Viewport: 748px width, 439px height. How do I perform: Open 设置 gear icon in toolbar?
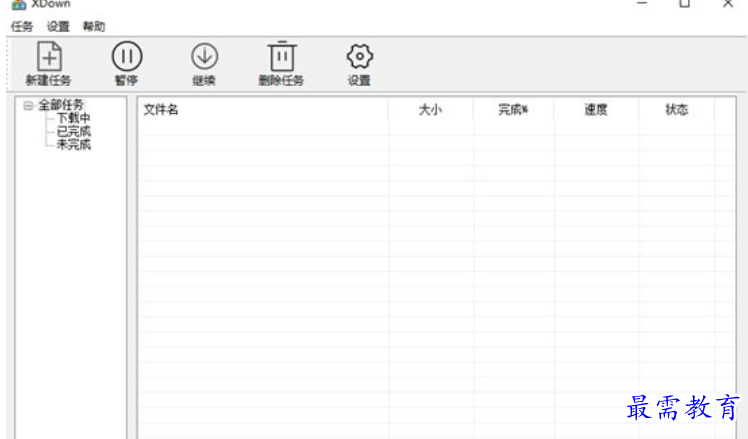[x=360, y=56]
